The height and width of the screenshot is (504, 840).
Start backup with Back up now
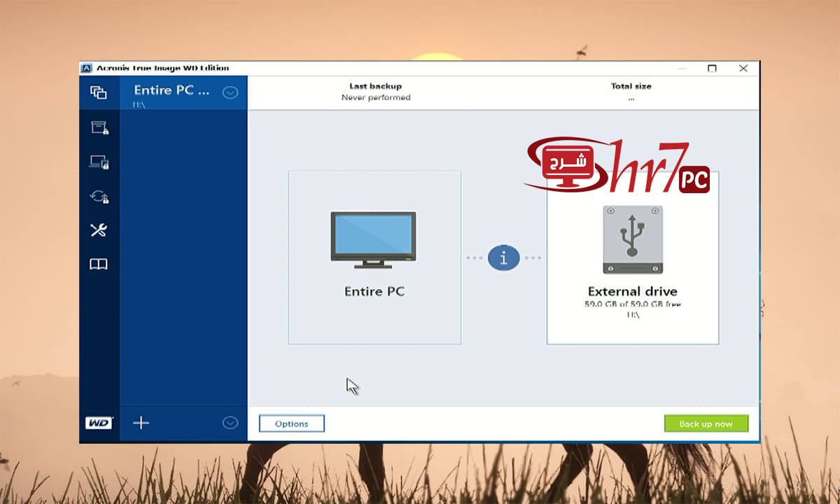coord(706,423)
